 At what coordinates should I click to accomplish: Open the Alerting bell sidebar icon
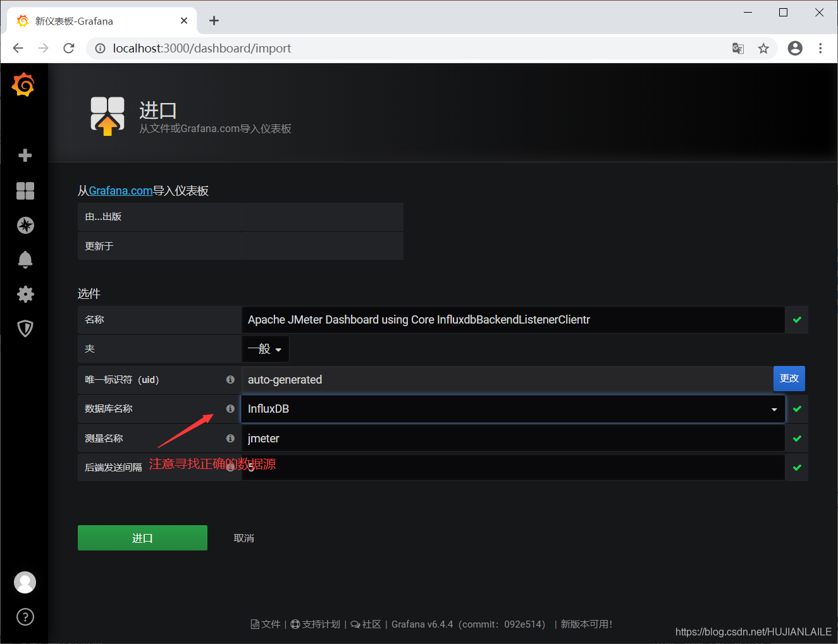click(x=25, y=260)
